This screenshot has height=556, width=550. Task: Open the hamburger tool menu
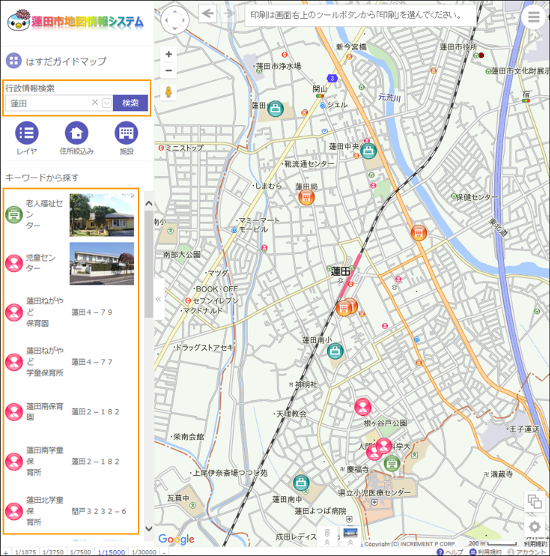click(x=533, y=17)
